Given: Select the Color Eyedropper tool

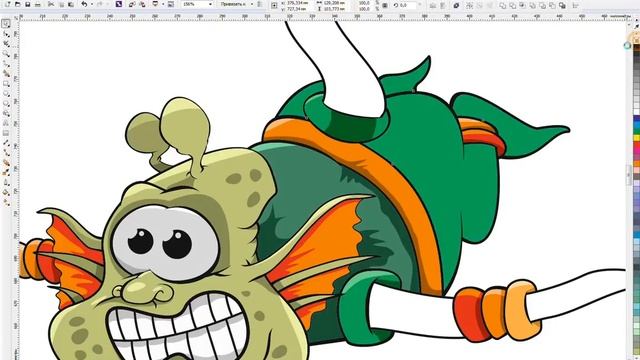Looking at the screenshot, I should pos(6,172).
